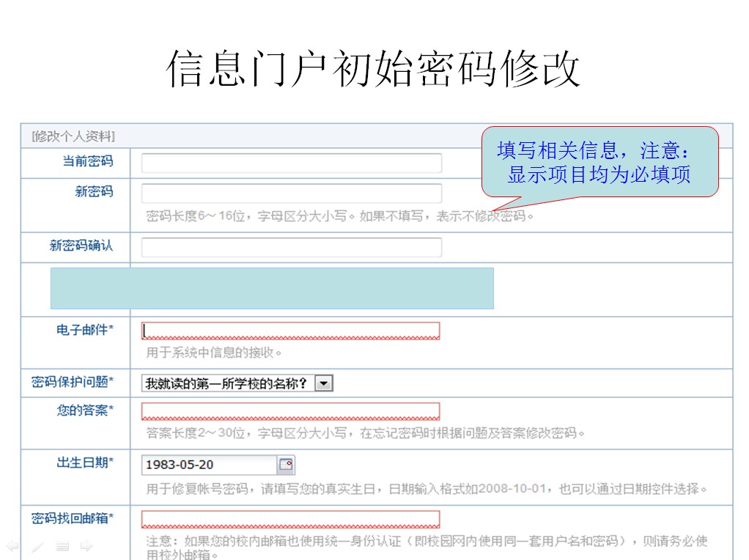Click the 密码保护问题 field label
Image resolution: width=749 pixels, height=560 pixels.
point(73,382)
